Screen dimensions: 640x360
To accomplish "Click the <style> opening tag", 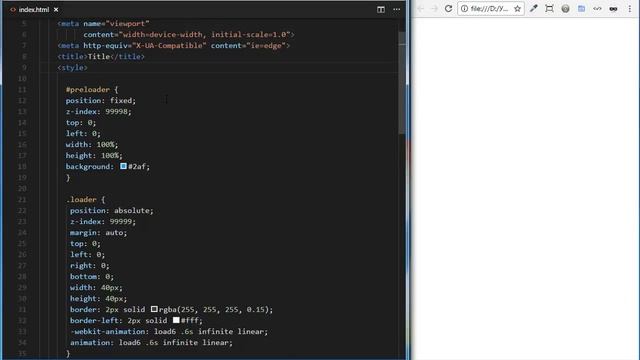I will [x=72, y=67].
